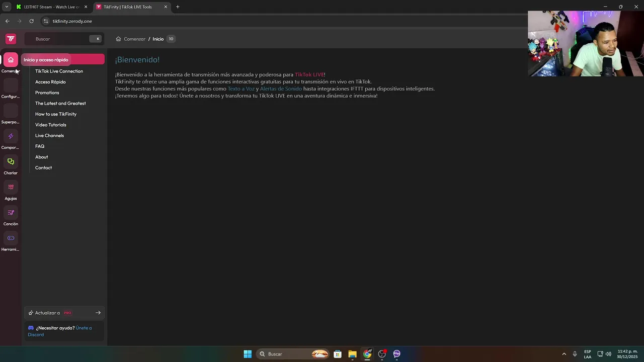Click the microphone tray icon
This screenshot has height=362, width=644.
[575, 354]
